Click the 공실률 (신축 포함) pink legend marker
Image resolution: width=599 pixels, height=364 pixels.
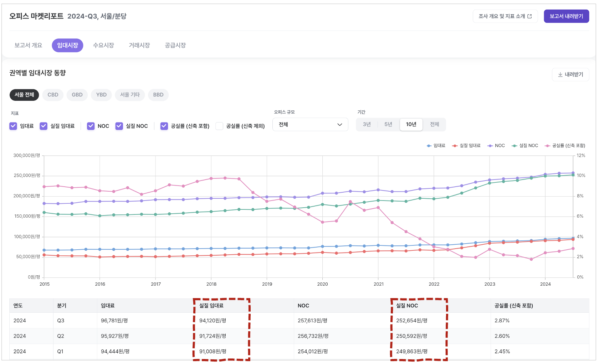pyautogui.click(x=547, y=146)
